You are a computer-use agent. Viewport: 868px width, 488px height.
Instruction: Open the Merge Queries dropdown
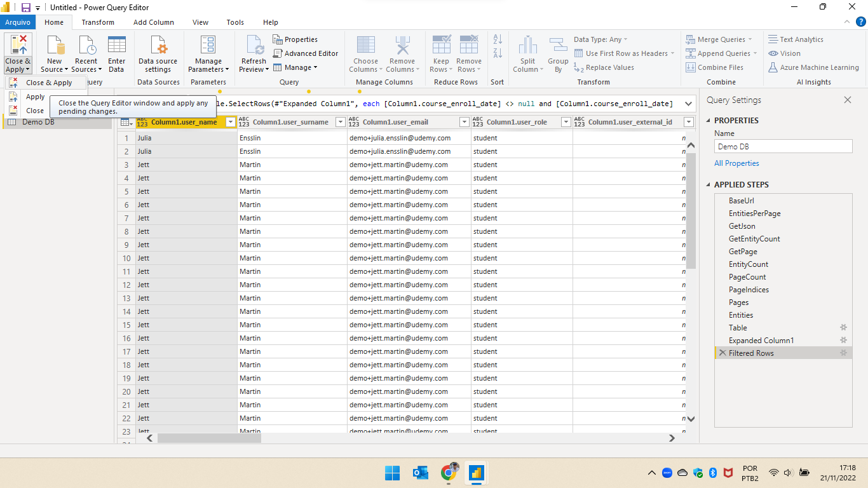click(x=719, y=39)
